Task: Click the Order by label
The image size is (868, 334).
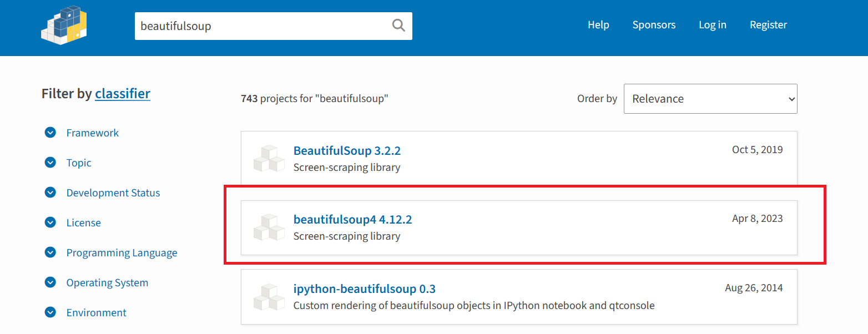Action: (597, 98)
